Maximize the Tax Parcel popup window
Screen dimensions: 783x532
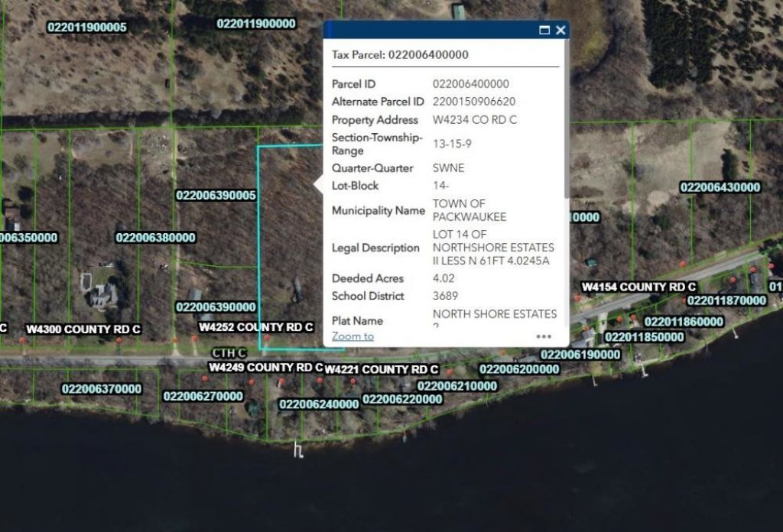[x=544, y=31]
